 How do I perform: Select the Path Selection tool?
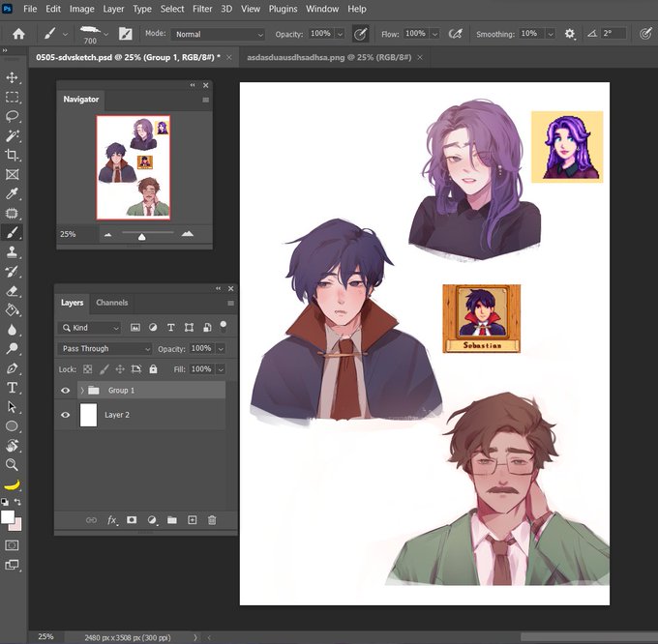(12, 407)
